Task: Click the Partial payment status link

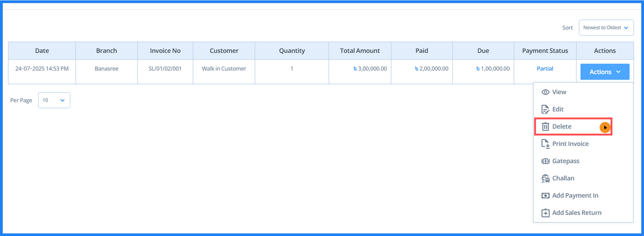Action: 545,68
